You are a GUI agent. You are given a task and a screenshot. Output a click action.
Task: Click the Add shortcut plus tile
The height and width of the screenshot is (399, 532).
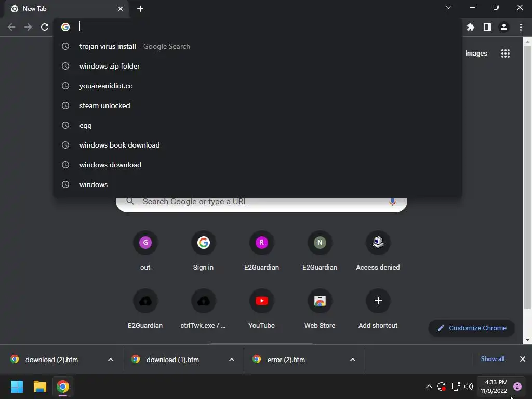378,309
